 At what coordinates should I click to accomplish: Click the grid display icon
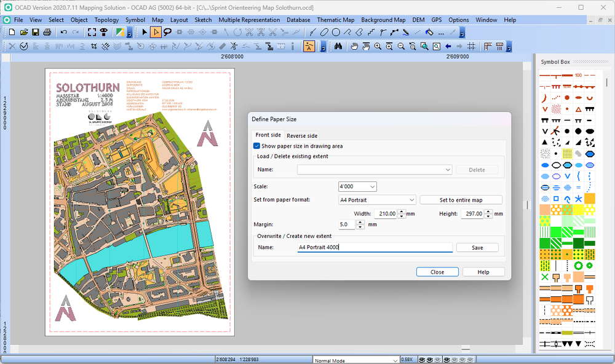click(472, 46)
